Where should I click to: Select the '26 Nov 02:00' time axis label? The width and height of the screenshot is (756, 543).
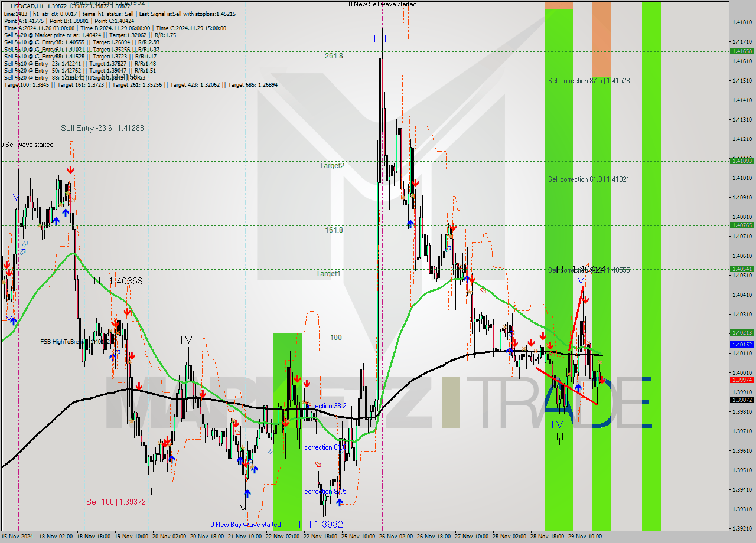(396, 537)
